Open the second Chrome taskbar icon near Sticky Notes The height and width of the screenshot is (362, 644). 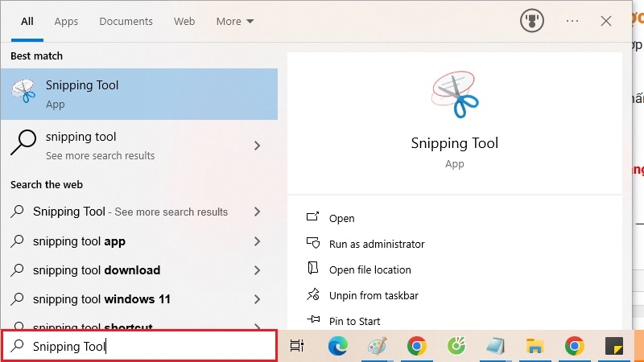click(574, 346)
